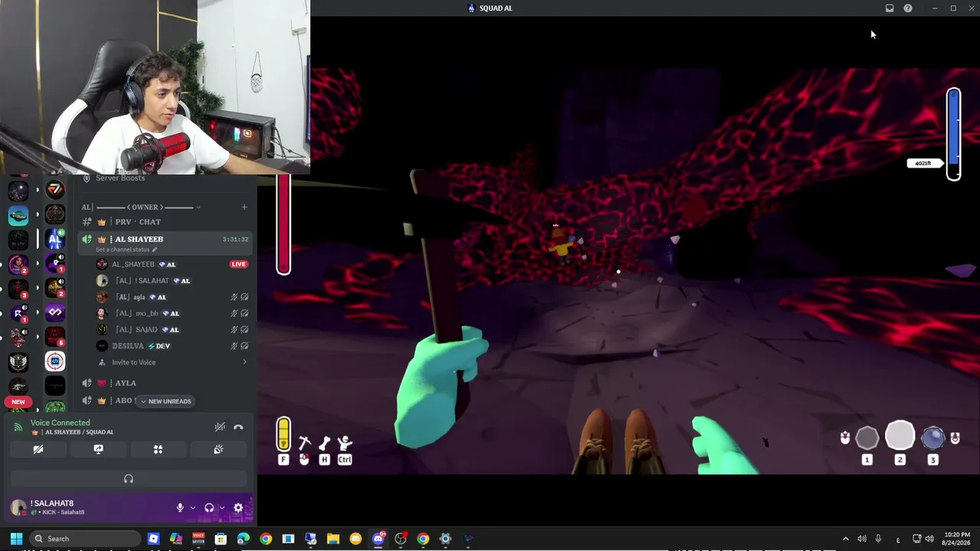Viewport: 980px width, 551px height.
Task: Open the SQUAD AL window help icon
Action: click(x=908, y=8)
